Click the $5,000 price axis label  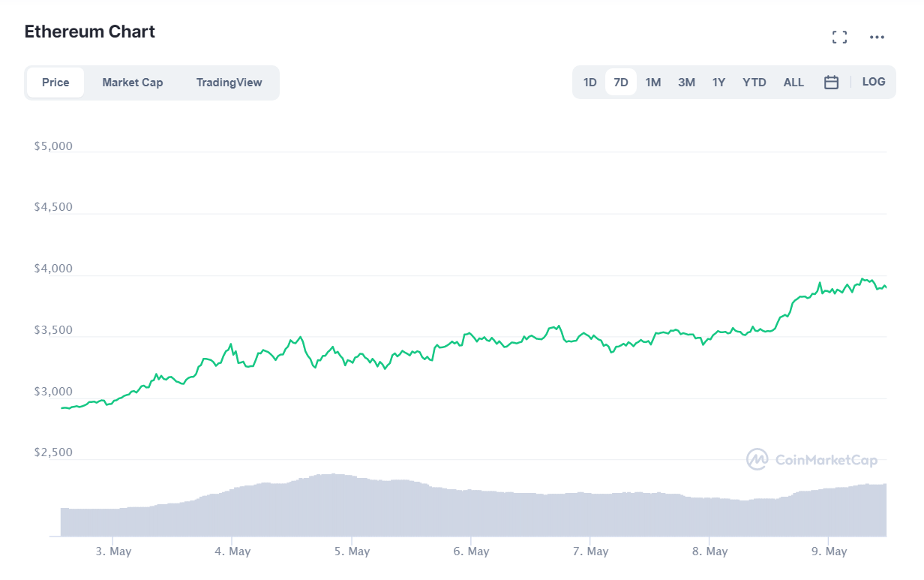pyautogui.click(x=53, y=146)
